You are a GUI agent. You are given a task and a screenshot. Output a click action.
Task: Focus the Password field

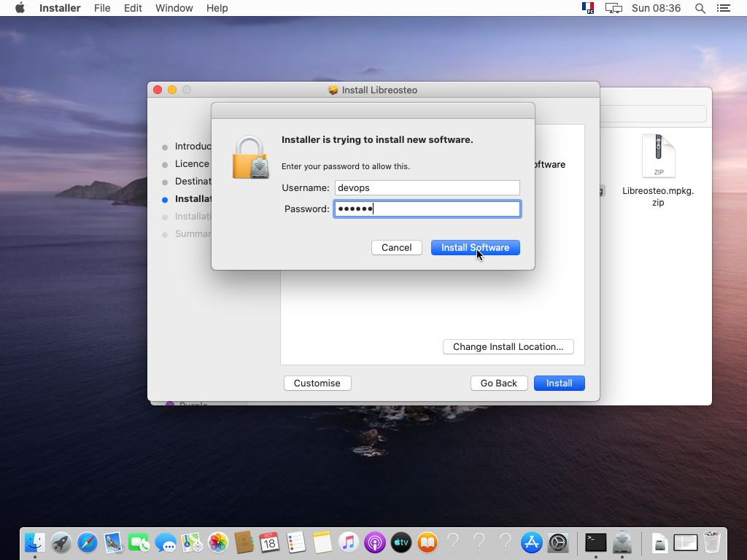coord(427,209)
